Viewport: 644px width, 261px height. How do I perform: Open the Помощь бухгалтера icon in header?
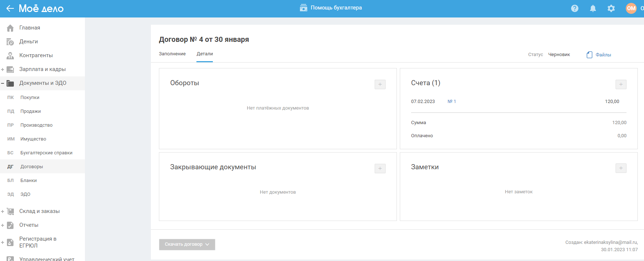303,8
